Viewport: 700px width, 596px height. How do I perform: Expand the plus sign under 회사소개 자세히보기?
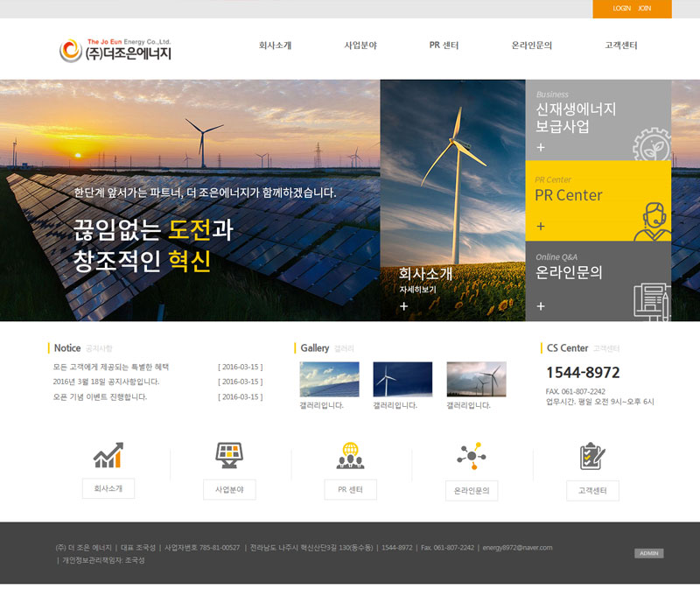(x=404, y=306)
